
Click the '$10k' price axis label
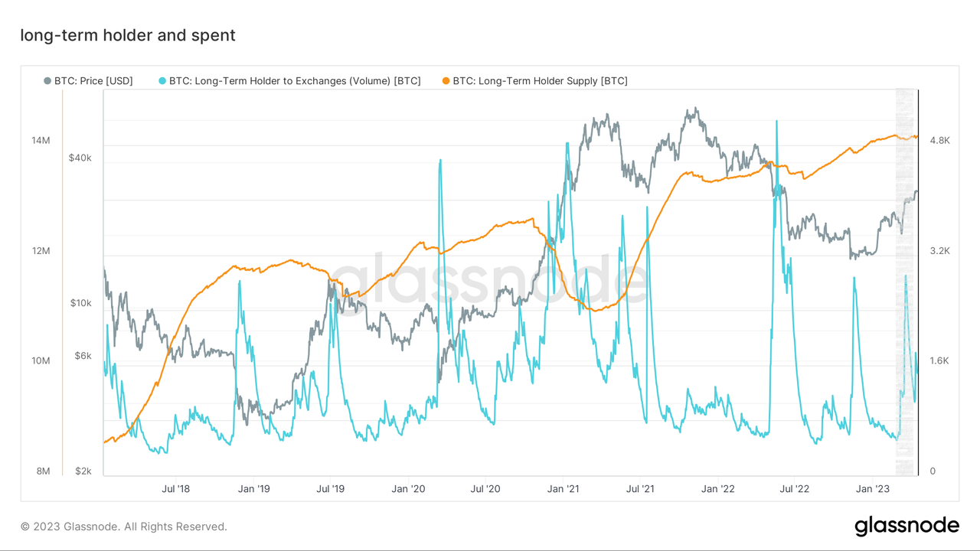(80, 303)
